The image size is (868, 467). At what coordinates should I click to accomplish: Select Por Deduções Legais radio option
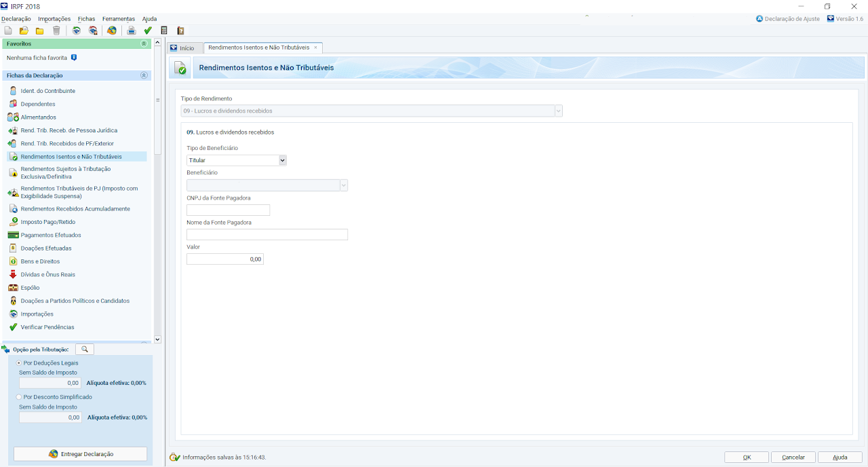click(19, 363)
